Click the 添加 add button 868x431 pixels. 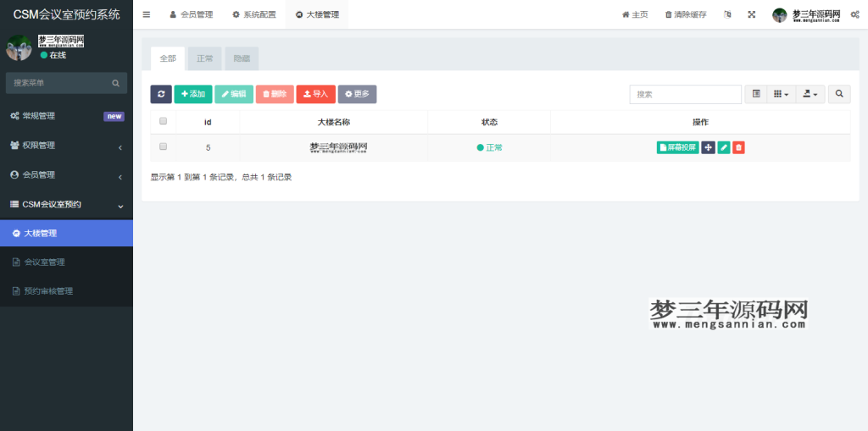click(193, 94)
